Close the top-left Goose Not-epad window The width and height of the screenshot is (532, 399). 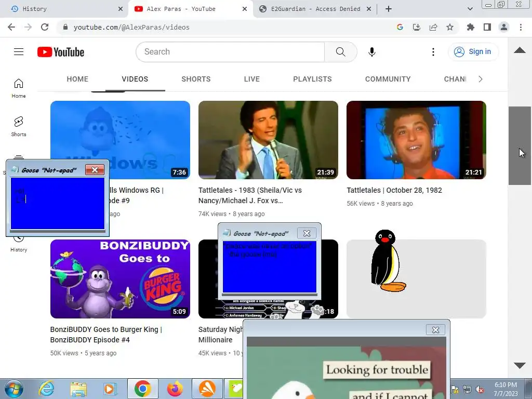[95, 170]
